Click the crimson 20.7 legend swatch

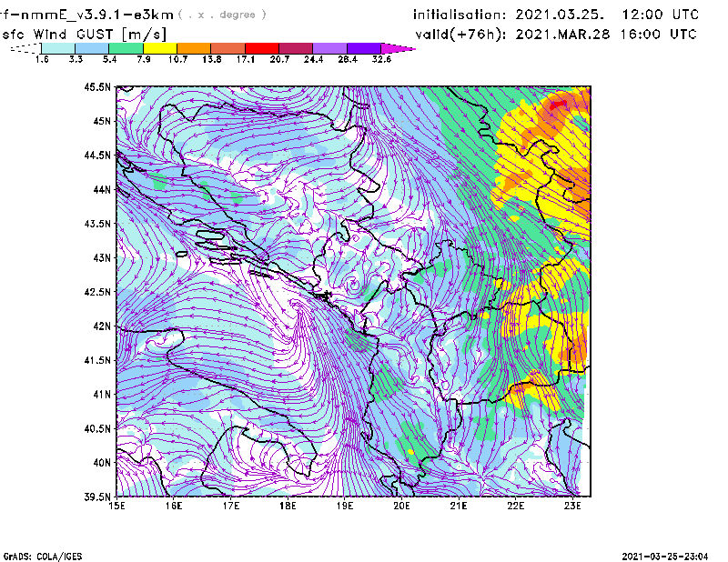pos(296,48)
